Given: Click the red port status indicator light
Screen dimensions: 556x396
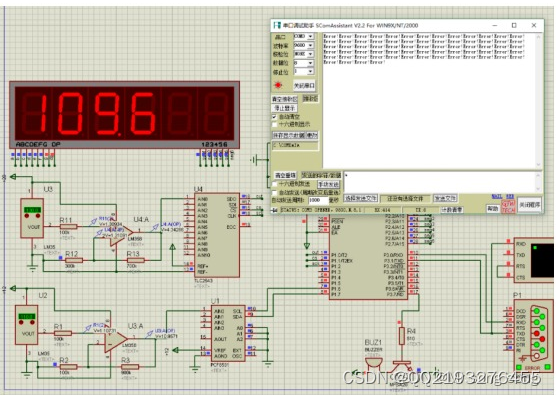Looking at the screenshot, I should coord(278,85).
